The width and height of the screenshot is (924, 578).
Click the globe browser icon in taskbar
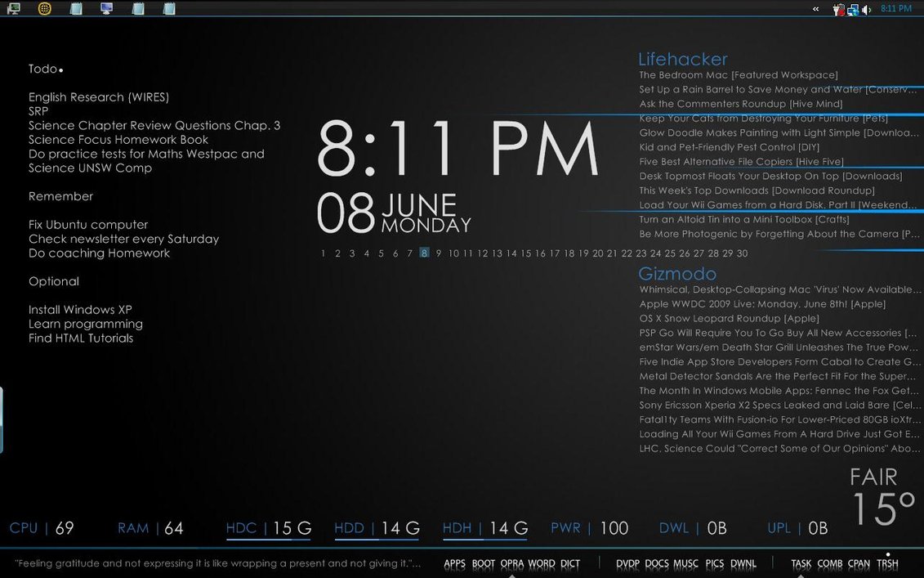pos(45,9)
